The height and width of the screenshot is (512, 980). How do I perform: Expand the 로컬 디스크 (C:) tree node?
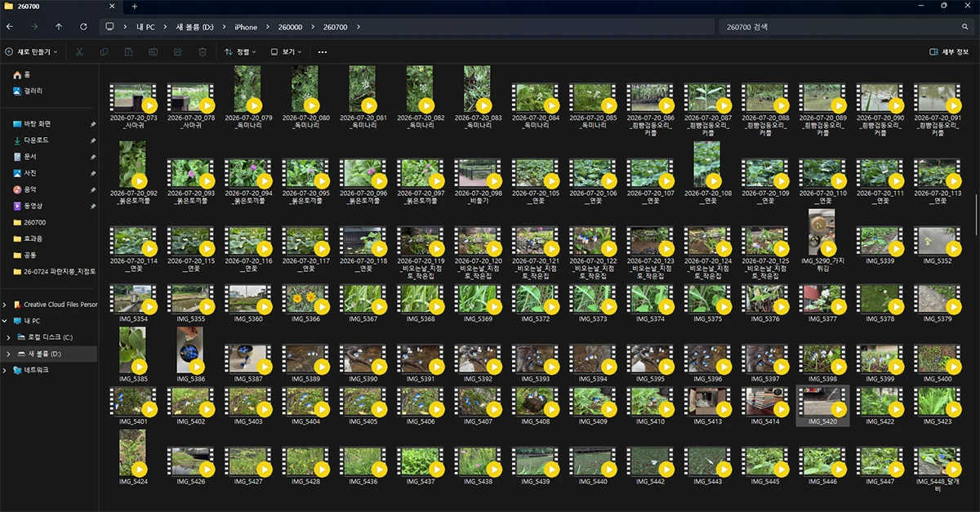coord(8,337)
